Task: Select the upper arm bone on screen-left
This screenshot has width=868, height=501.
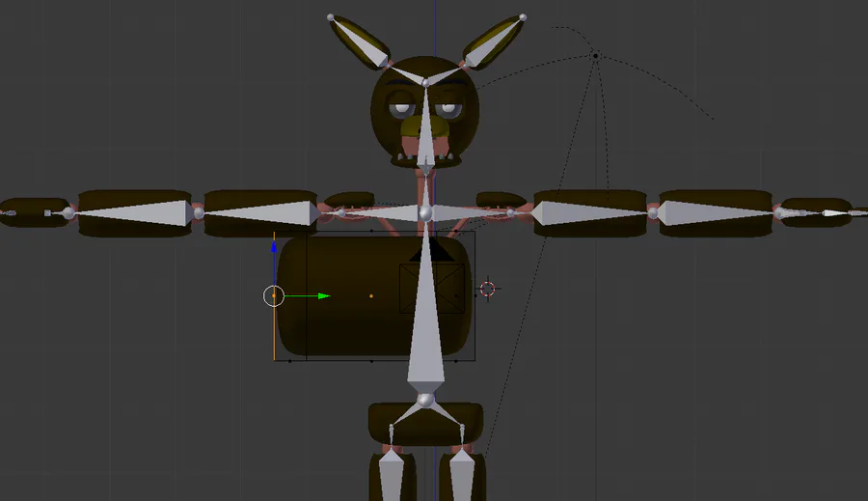Action: coord(260,212)
